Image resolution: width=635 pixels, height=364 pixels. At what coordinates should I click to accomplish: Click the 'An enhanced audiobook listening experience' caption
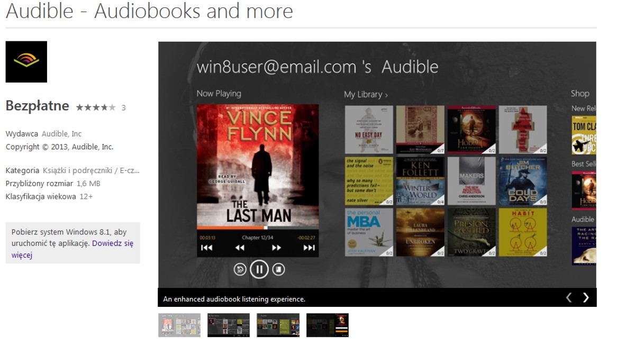pyautogui.click(x=234, y=299)
